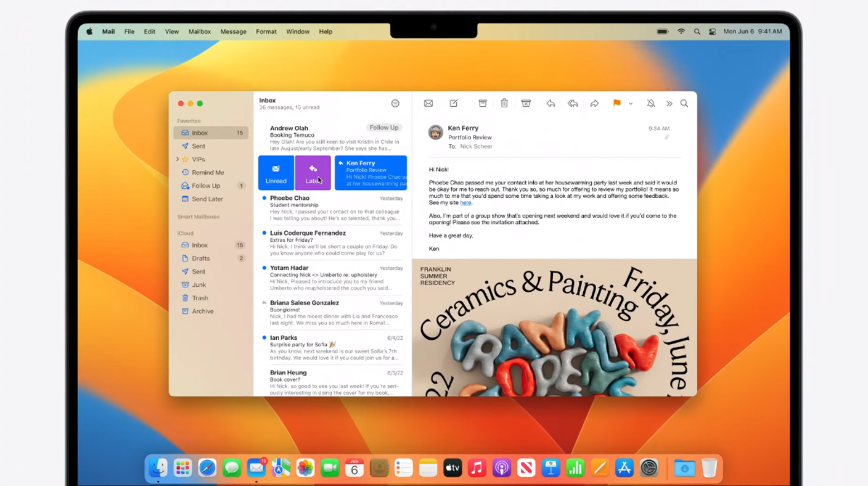Select Ian Parks Surprise party email
The height and width of the screenshot is (486, 868).
(333, 348)
